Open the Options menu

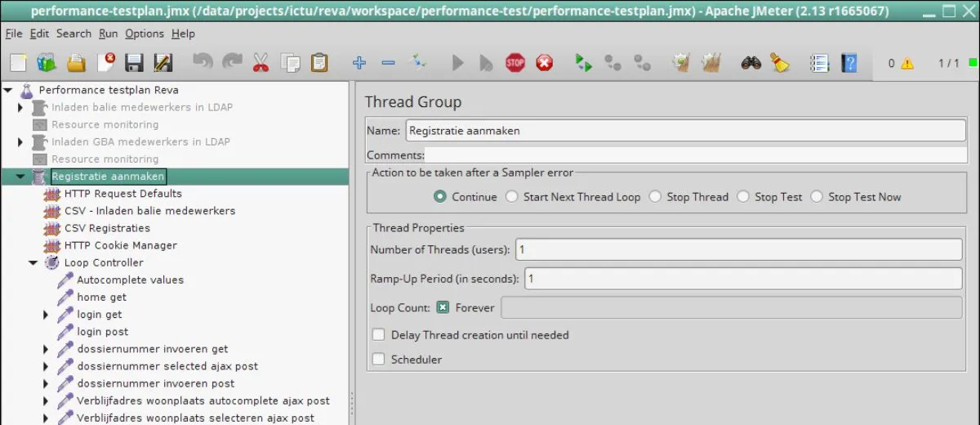pyautogui.click(x=145, y=34)
